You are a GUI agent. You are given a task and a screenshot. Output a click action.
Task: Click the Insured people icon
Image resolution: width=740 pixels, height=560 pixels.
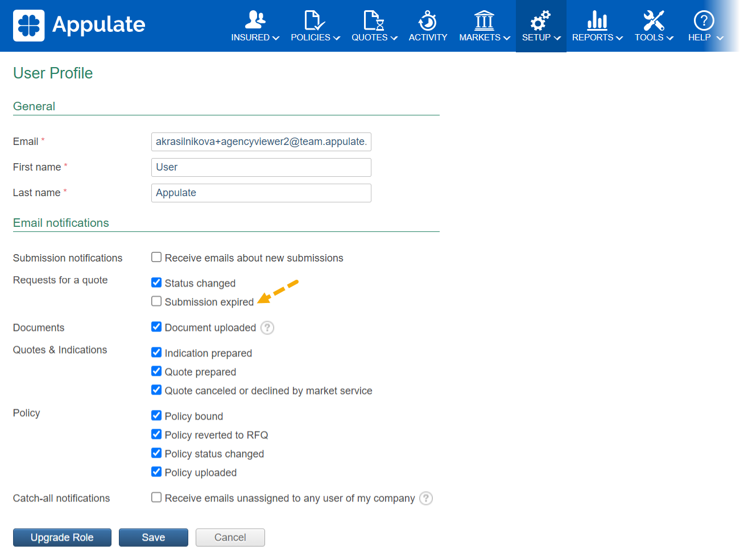255,20
